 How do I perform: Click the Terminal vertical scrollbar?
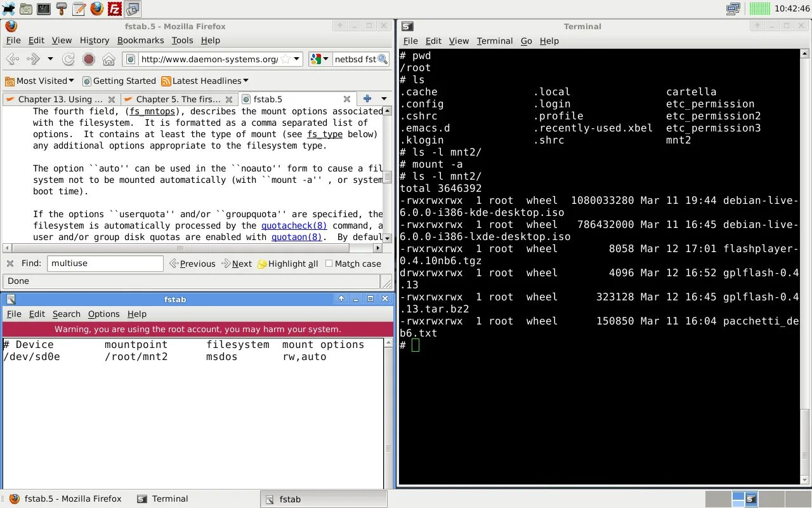806,267
